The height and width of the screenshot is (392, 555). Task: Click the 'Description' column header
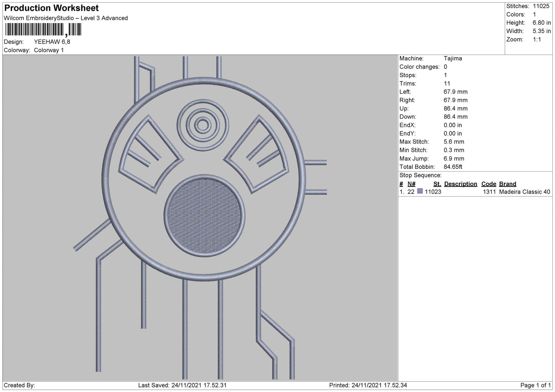[461, 184]
